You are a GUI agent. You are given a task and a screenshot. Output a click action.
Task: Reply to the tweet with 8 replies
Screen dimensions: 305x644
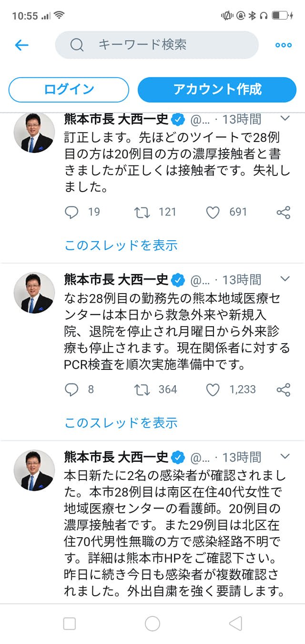click(x=71, y=389)
